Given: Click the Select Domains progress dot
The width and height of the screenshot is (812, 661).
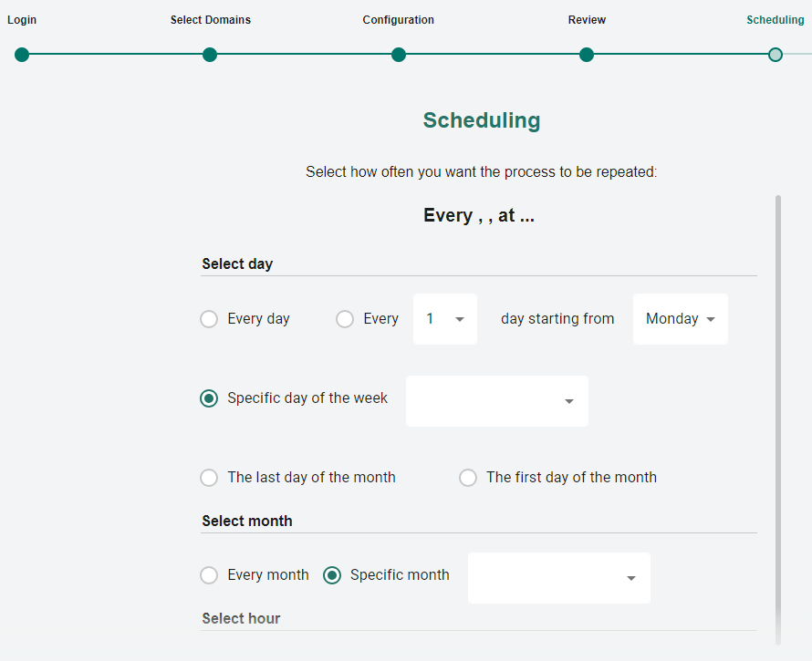Looking at the screenshot, I should (x=210, y=55).
